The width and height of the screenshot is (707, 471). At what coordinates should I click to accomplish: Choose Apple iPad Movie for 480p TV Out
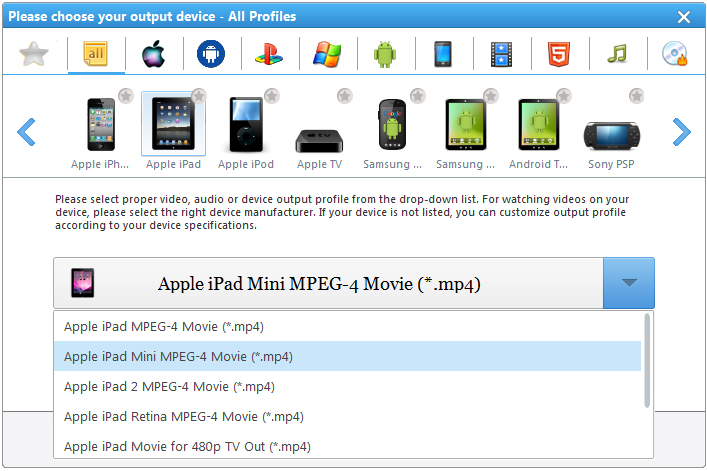[x=347, y=446]
